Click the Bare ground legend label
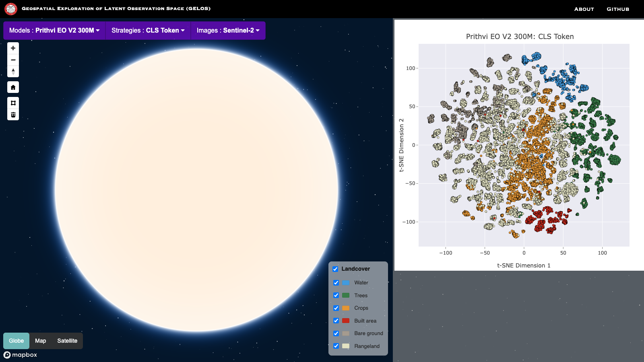 click(369, 333)
